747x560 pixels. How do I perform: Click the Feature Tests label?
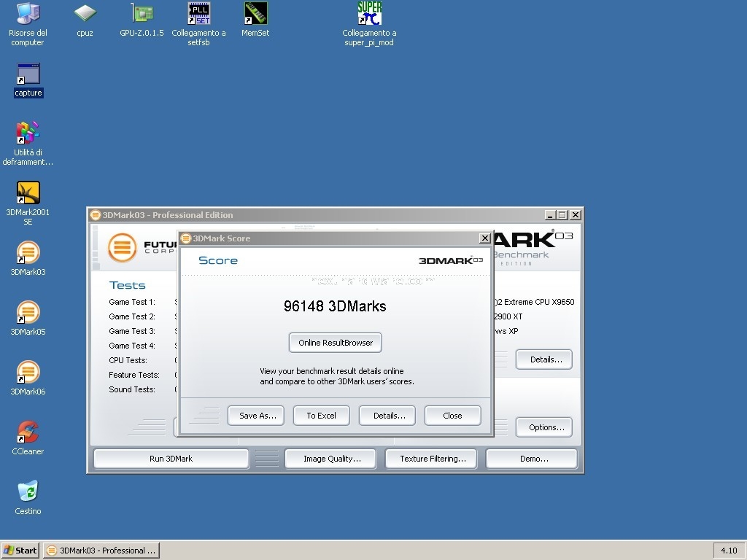(x=134, y=376)
